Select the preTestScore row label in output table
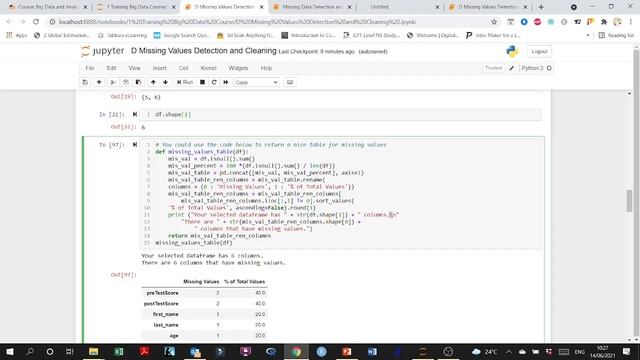Viewport: 640px width, 360px height. click(x=162, y=293)
